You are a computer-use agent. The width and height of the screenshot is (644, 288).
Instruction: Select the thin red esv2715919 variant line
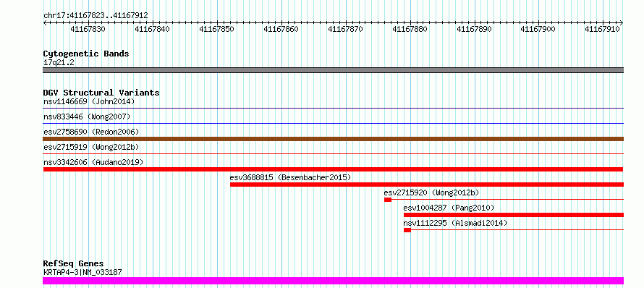click(333, 153)
